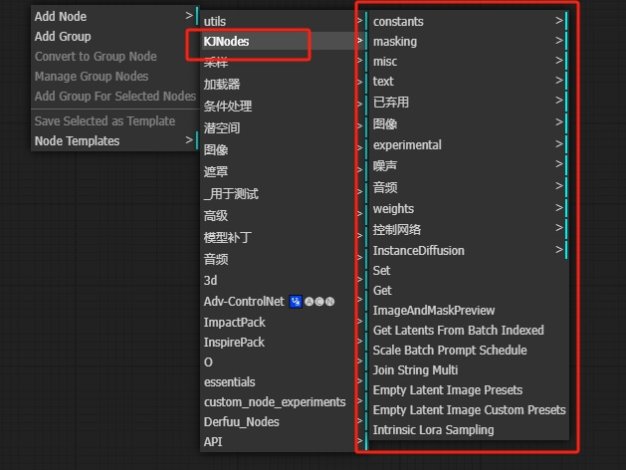Open the Adv-ControlNet category
The width and height of the screenshot is (626, 470).
pyautogui.click(x=283, y=301)
